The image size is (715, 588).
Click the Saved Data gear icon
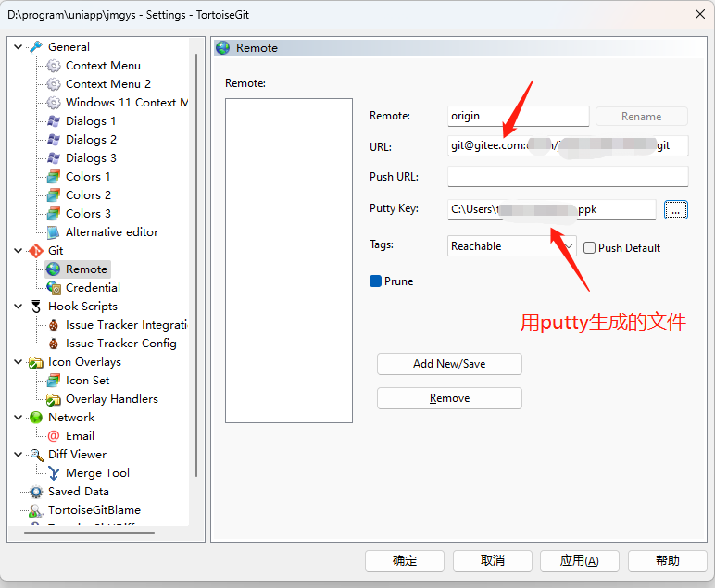(x=36, y=492)
